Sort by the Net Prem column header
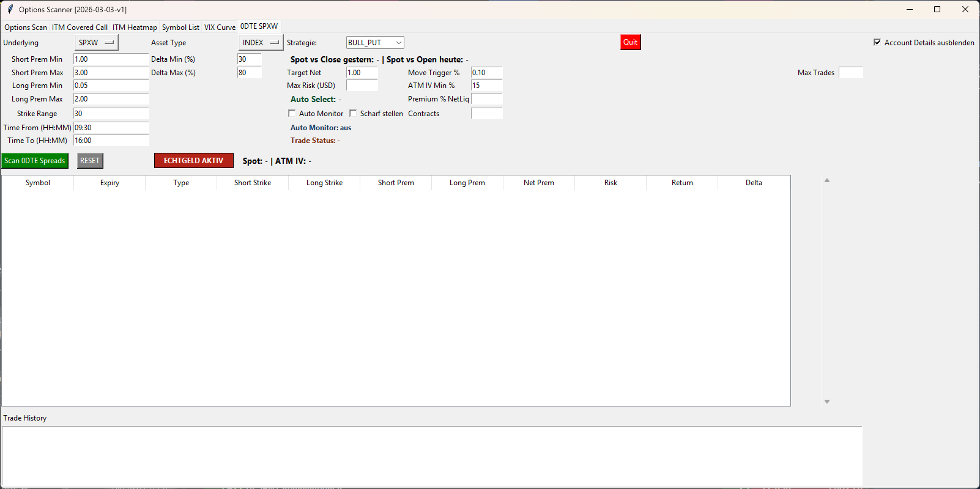 pyautogui.click(x=538, y=183)
